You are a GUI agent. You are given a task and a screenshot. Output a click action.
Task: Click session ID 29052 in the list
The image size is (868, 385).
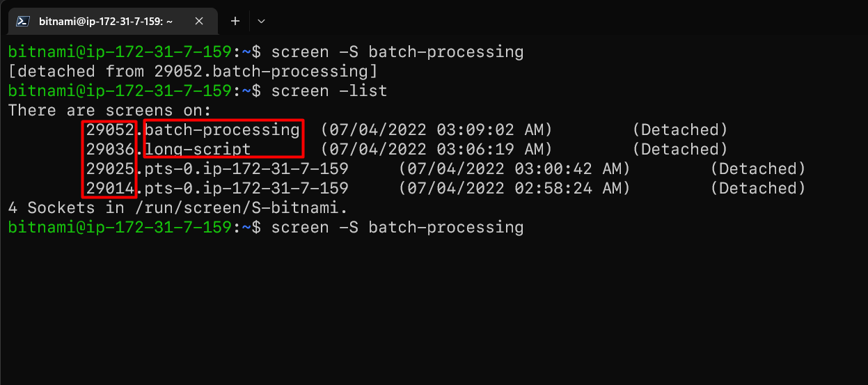[110, 129]
